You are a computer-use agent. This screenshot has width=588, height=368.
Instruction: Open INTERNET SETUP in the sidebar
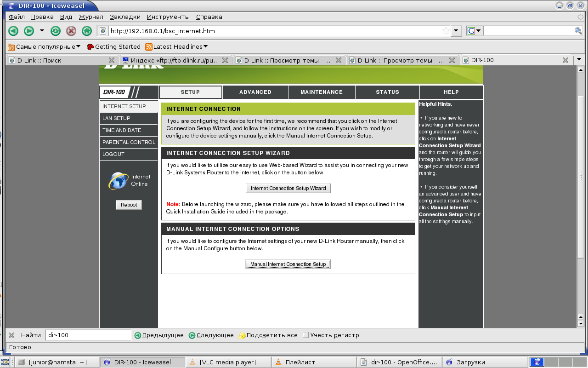[129, 106]
